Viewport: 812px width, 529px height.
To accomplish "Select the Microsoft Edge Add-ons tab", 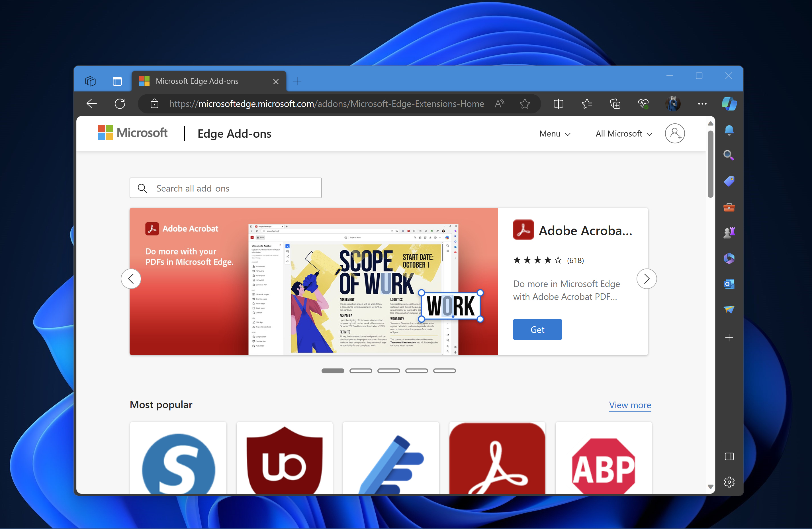I will coord(208,81).
